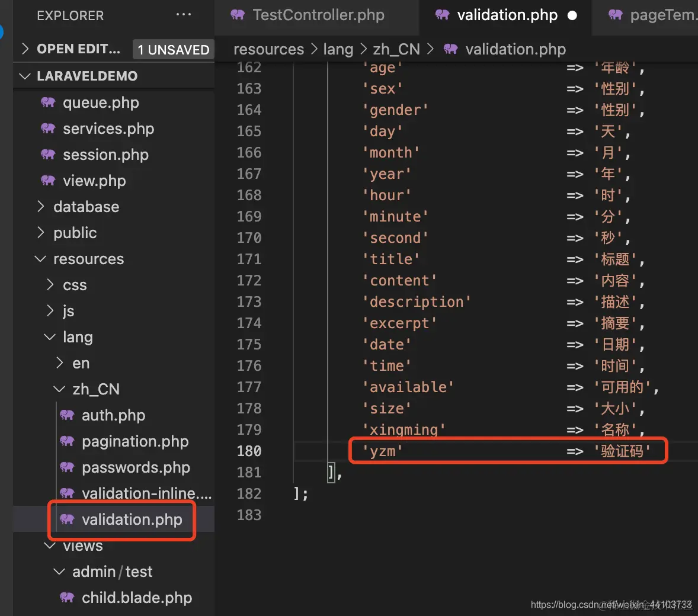Open passwords.php under zh_CN

(x=136, y=467)
